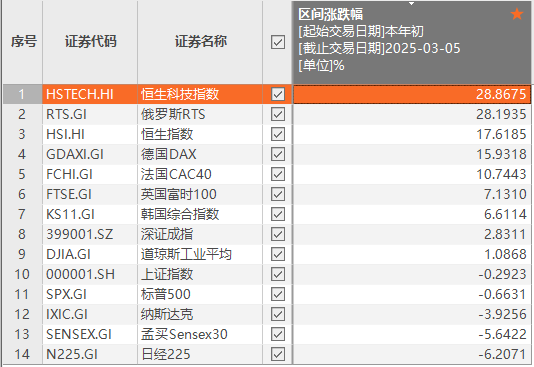Uncheck the checkbox for 恒生科技指数 row
Image resolution: width=534 pixels, height=367 pixels.
pos(278,94)
